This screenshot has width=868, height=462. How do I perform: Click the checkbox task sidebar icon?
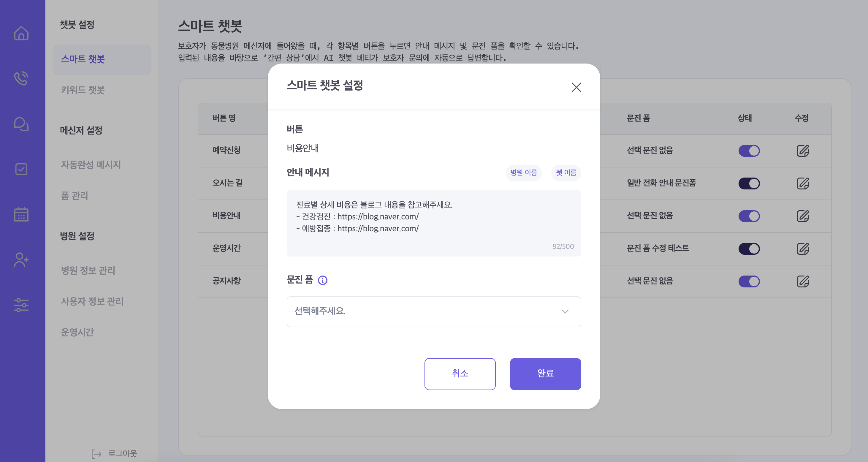21,169
